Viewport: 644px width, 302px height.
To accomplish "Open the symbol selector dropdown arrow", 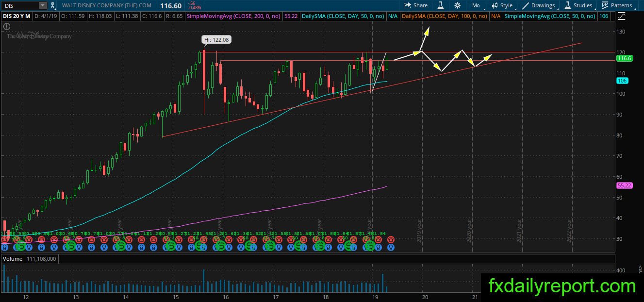I will (43, 5).
